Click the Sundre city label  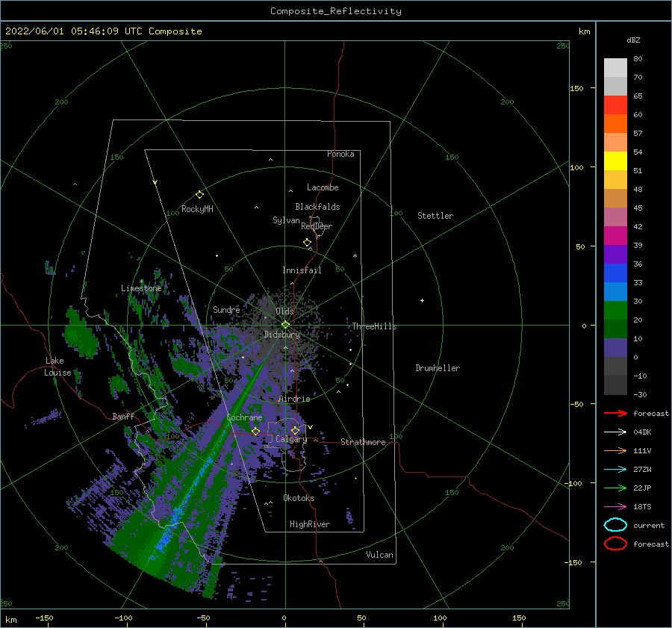coord(226,309)
